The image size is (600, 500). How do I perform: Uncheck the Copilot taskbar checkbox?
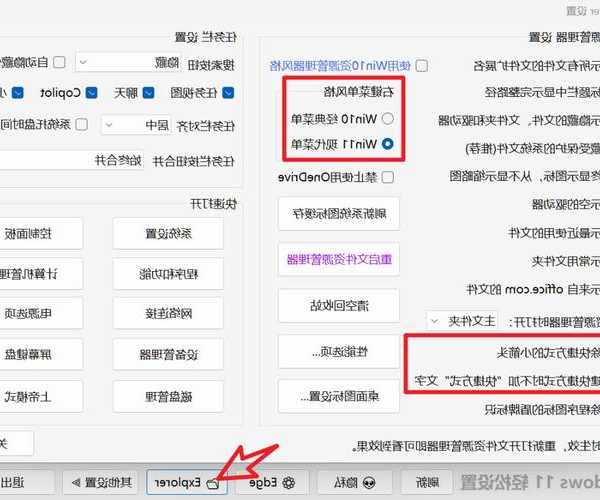pos(91,92)
